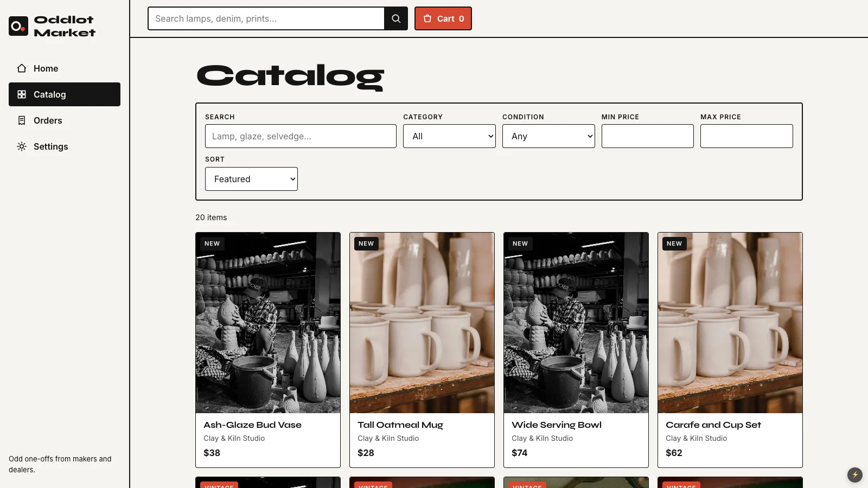Go to Orders in the sidebar
The height and width of the screenshot is (488, 868).
[65, 120]
